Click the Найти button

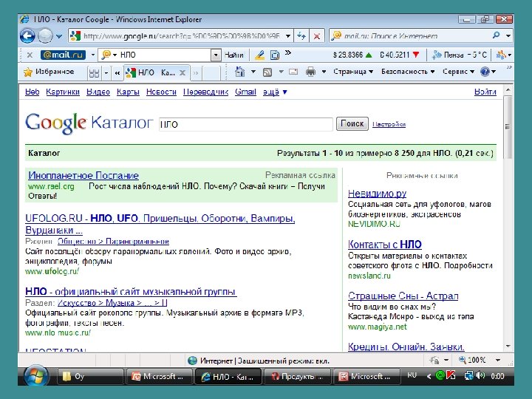(x=233, y=55)
